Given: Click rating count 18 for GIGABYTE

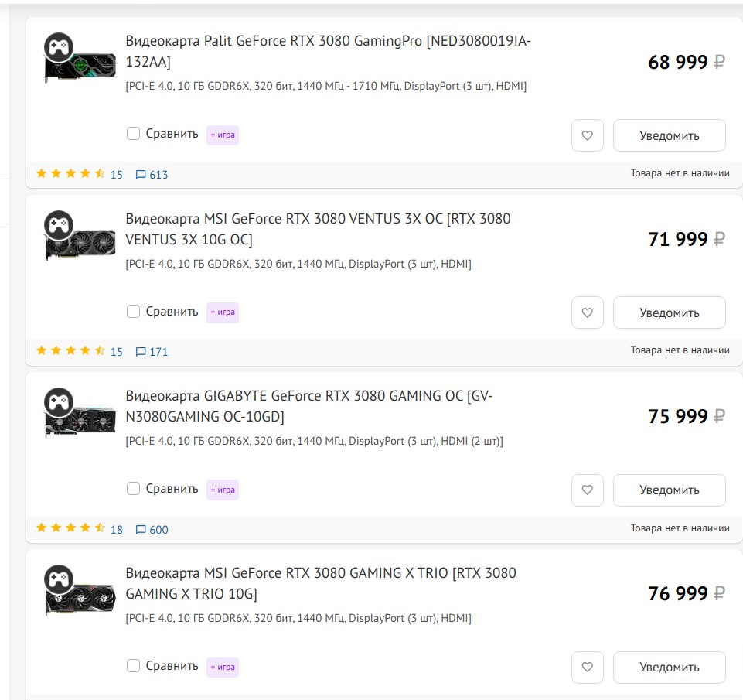Looking at the screenshot, I should [117, 530].
